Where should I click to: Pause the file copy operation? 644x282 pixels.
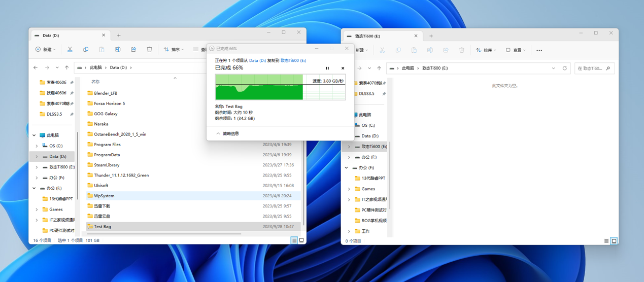tap(327, 68)
